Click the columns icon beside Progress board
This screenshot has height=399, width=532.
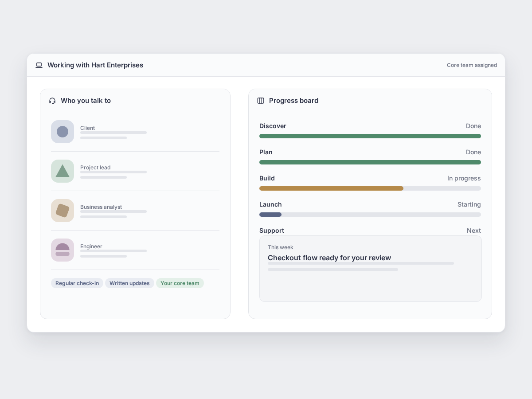tap(261, 101)
